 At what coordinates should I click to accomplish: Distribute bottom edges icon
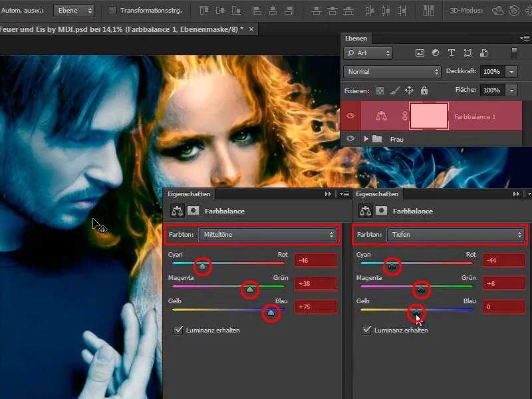(348, 11)
